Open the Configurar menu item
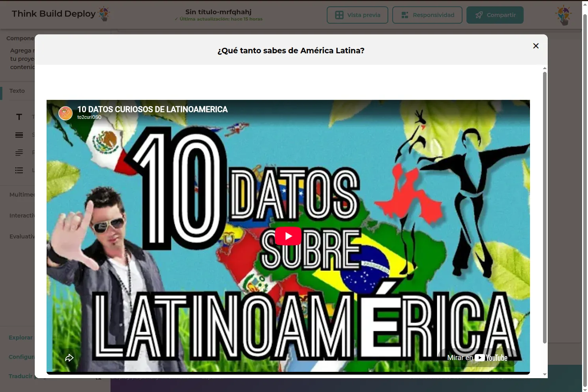Image resolution: width=588 pixels, height=392 pixels. pos(22,357)
